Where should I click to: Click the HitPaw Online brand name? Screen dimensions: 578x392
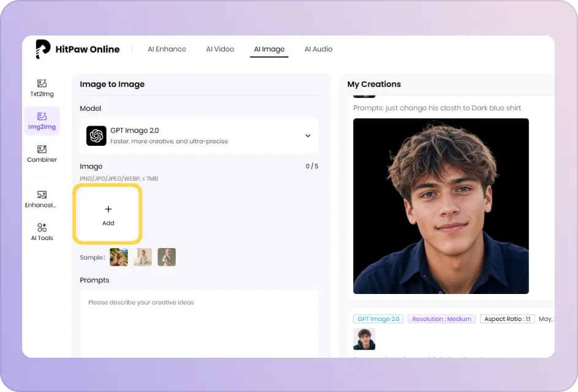click(x=88, y=49)
